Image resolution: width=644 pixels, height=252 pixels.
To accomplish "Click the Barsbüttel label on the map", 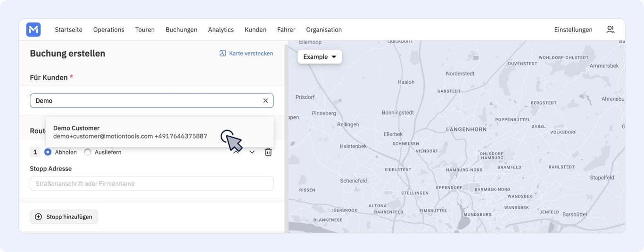I will (x=575, y=214).
